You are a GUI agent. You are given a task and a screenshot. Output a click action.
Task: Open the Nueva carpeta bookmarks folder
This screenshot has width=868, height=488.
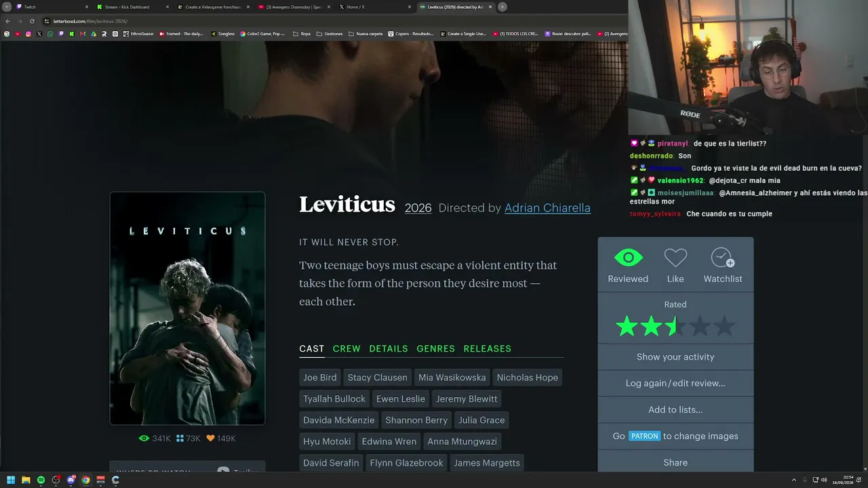pos(366,33)
